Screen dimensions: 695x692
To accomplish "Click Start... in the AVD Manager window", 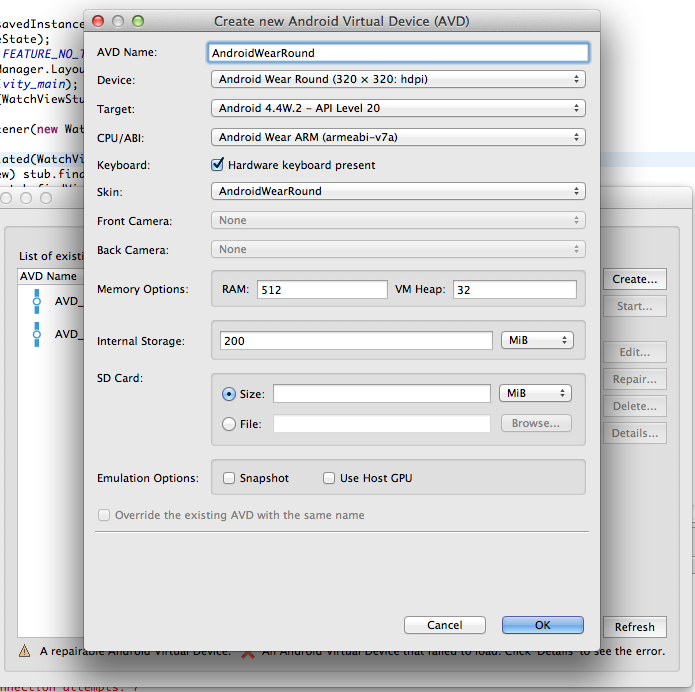I will point(634,306).
